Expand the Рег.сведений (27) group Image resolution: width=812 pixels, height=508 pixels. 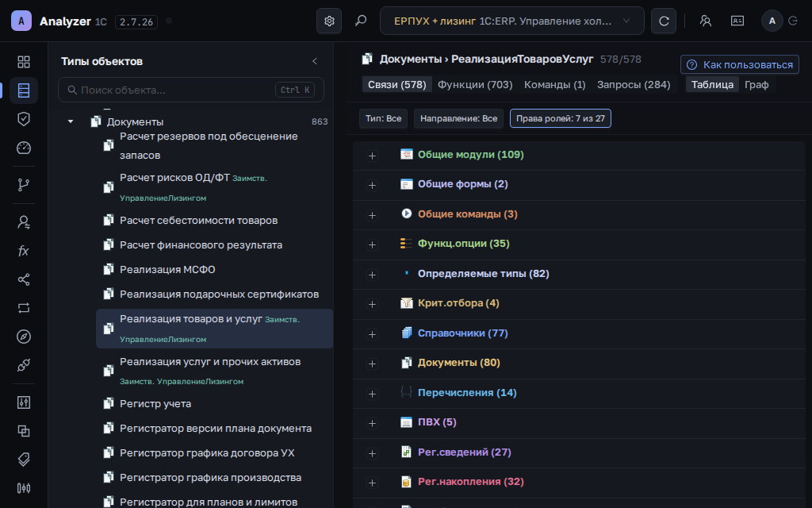(x=373, y=453)
